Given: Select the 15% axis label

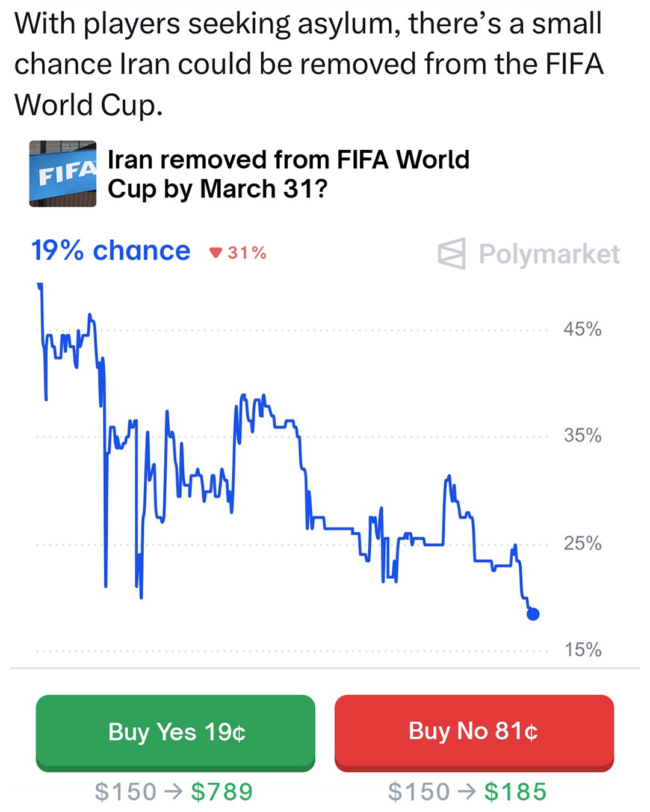Looking at the screenshot, I should click(x=582, y=650).
